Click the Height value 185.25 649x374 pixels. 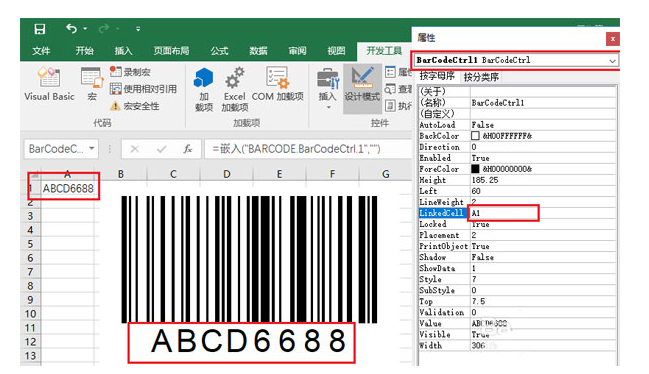tap(543, 180)
